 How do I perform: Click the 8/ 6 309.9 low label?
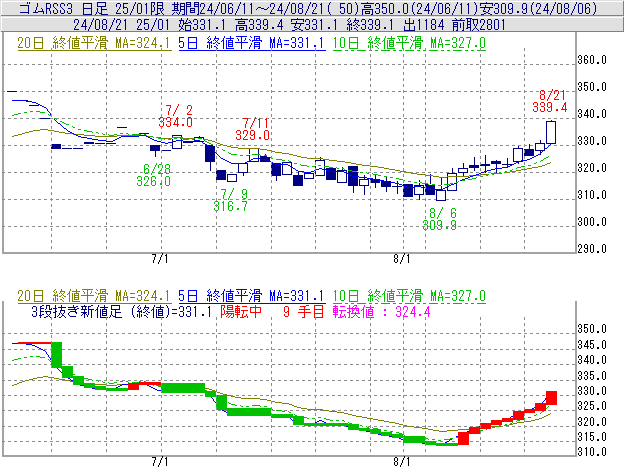point(439,219)
